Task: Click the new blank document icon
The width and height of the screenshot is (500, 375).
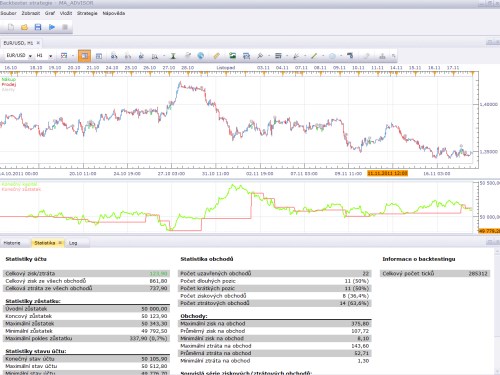Action: (11, 27)
